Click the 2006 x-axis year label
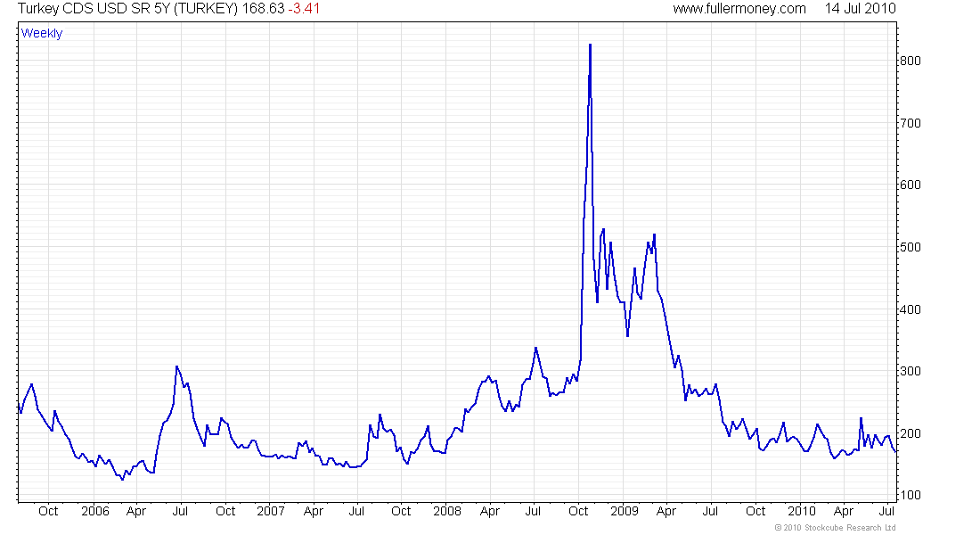The width and height of the screenshot is (980, 535). point(95,511)
